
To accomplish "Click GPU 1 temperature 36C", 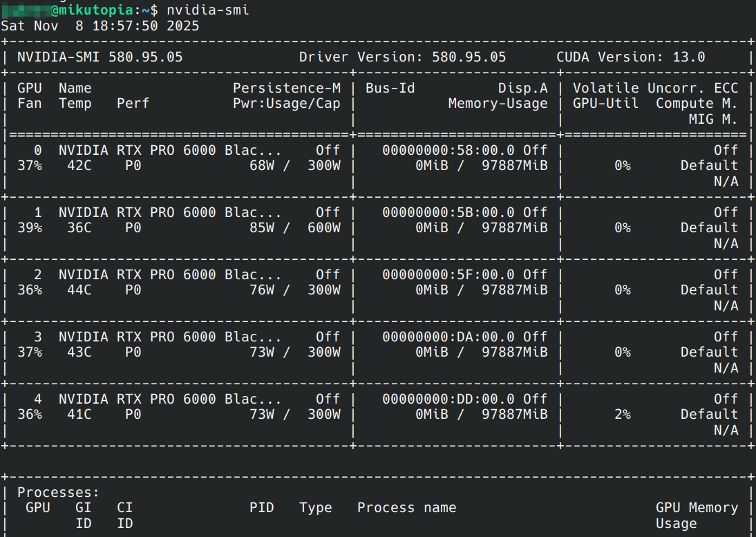I will click(79, 228).
